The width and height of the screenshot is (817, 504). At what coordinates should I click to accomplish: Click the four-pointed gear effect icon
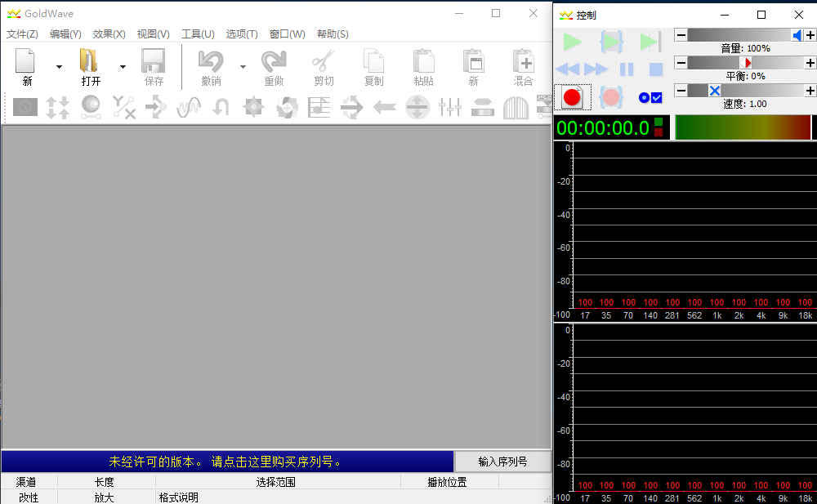tap(253, 107)
